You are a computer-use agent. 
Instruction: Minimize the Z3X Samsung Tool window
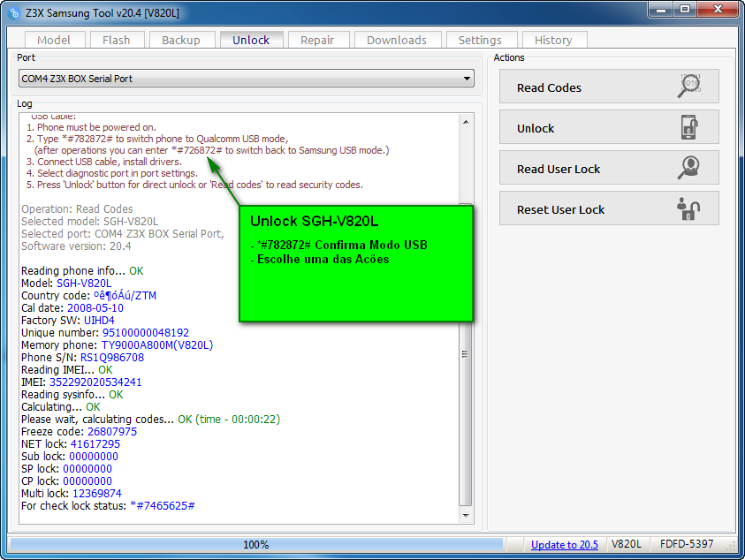point(661,9)
